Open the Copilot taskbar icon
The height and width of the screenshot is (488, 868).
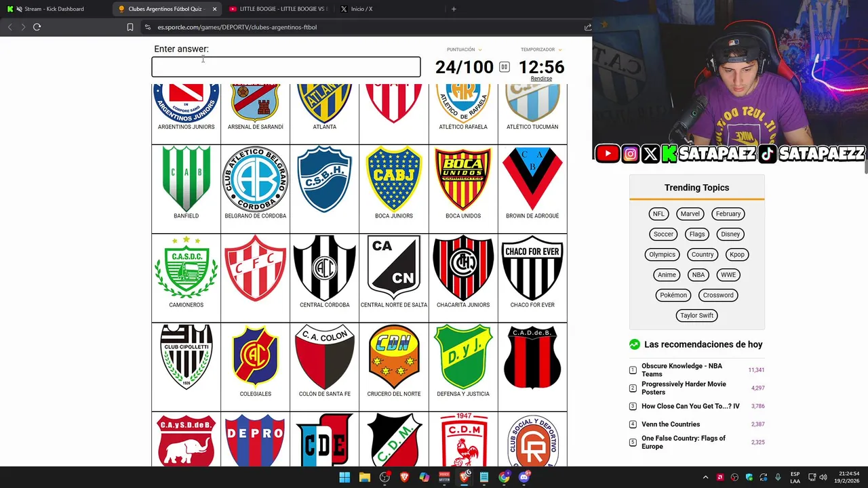coord(424,477)
